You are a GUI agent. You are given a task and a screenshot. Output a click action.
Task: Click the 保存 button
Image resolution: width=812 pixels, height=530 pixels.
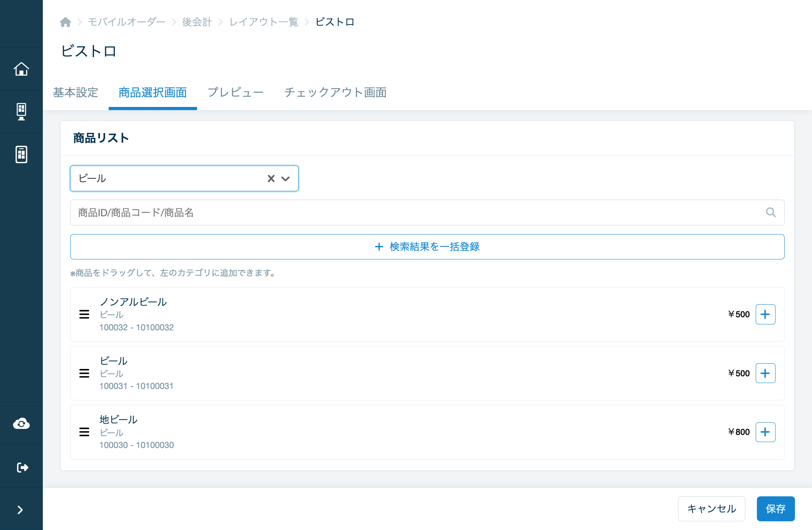click(x=776, y=509)
